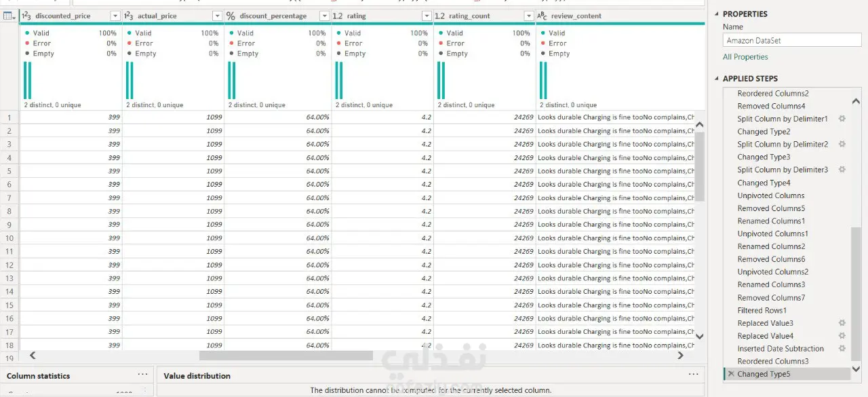Open filter dropdown for rating_count column
This screenshot has height=397, width=868.
(x=528, y=16)
